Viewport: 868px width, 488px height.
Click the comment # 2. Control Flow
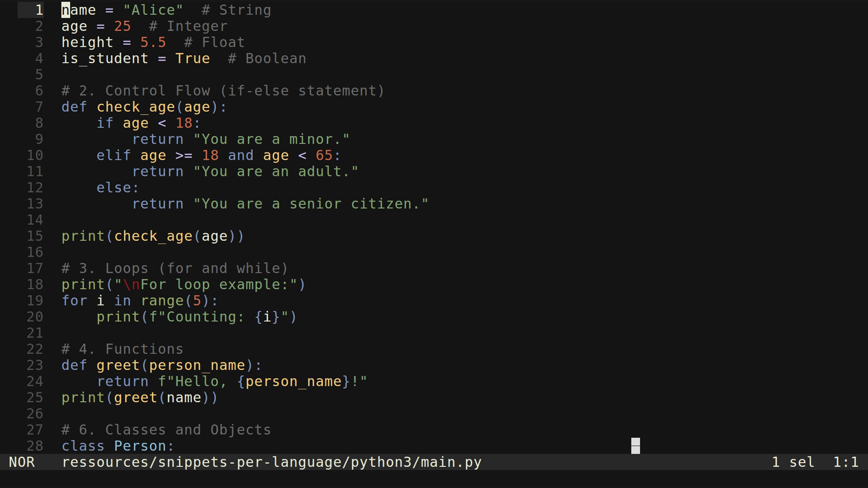pos(136,90)
